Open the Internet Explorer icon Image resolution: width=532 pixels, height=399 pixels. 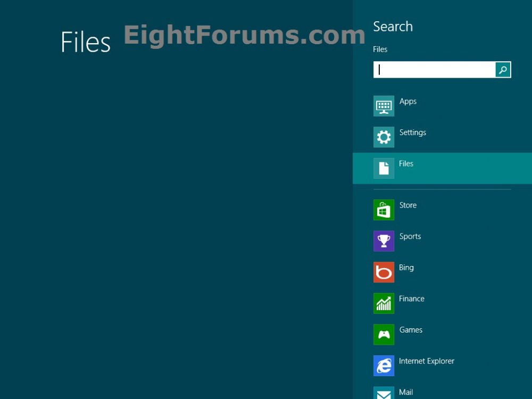[x=384, y=365]
